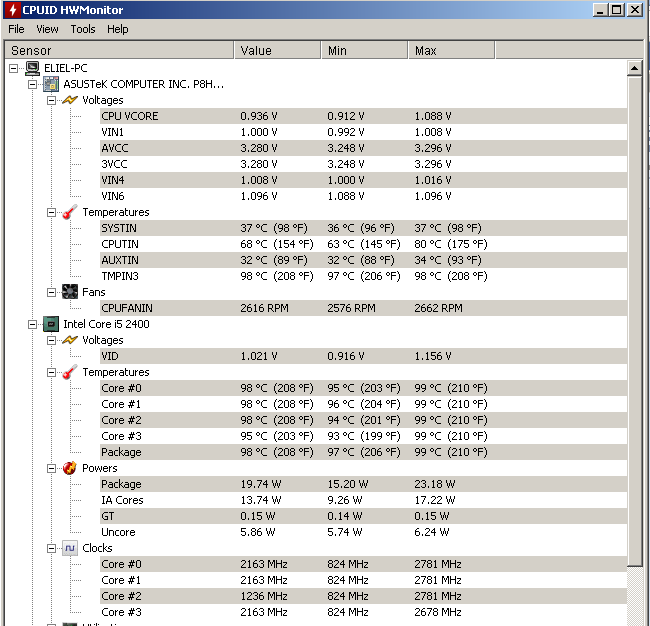Select the VIN1 voltage row
The image size is (650, 626).
click(x=363, y=132)
